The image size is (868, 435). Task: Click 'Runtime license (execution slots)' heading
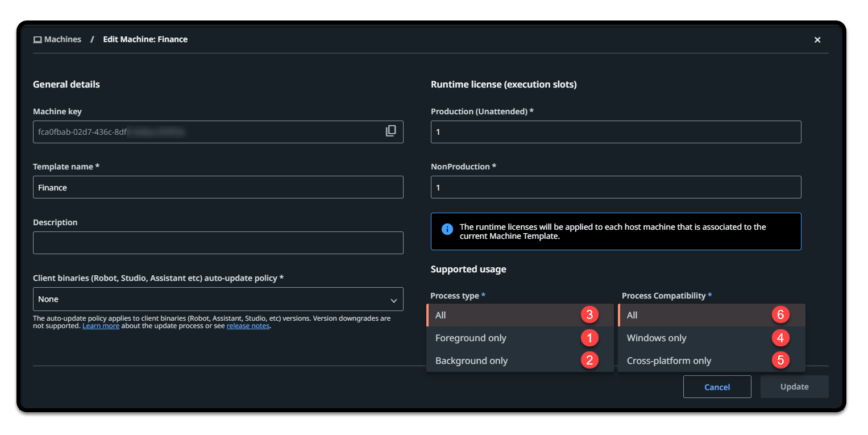coord(504,85)
